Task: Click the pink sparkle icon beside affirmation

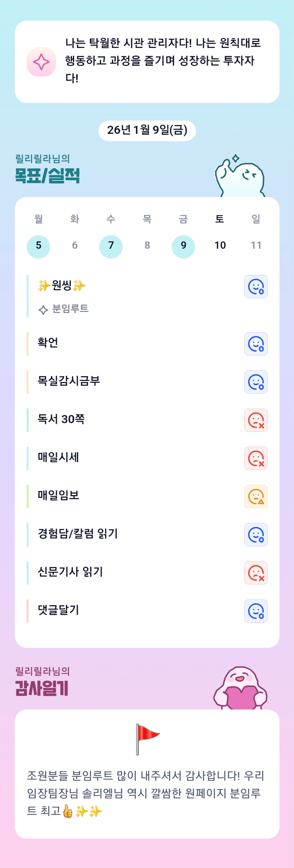Action: click(x=41, y=62)
